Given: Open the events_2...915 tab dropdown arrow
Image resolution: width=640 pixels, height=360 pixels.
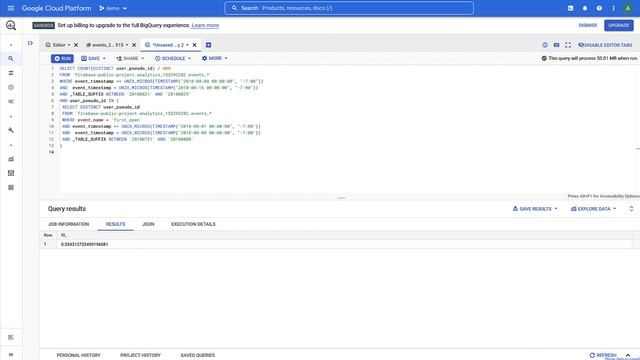Looking at the screenshot, I should coord(127,45).
